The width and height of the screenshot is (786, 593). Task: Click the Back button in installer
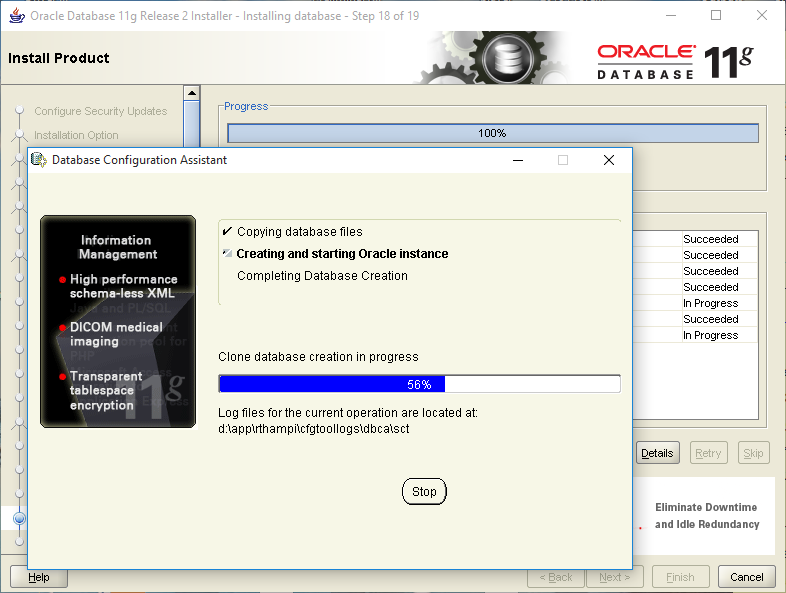556,577
